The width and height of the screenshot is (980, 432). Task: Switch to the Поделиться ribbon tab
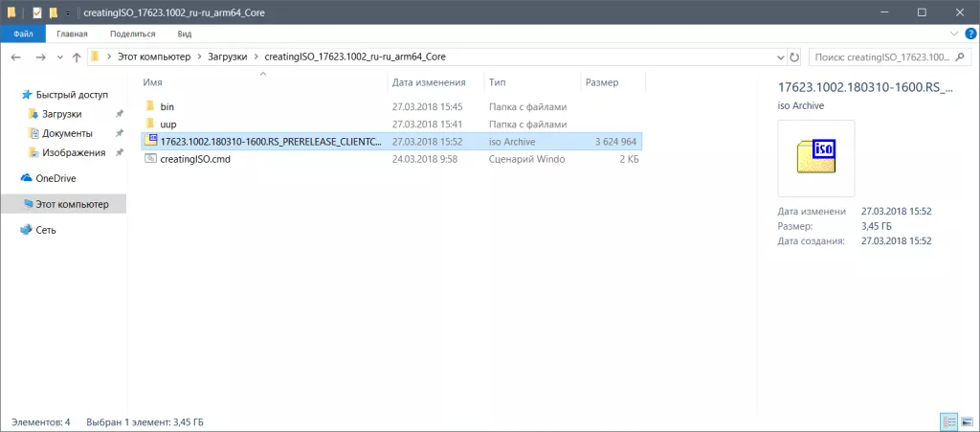[132, 34]
